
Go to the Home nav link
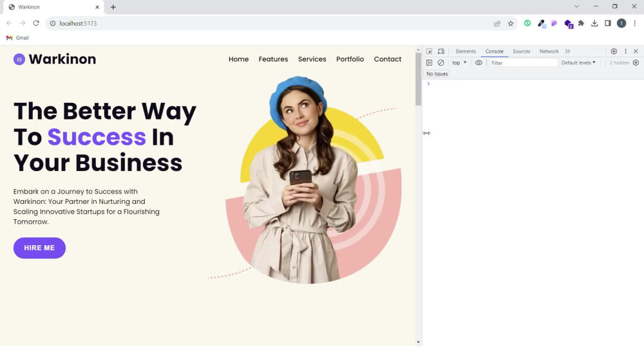[x=239, y=59]
